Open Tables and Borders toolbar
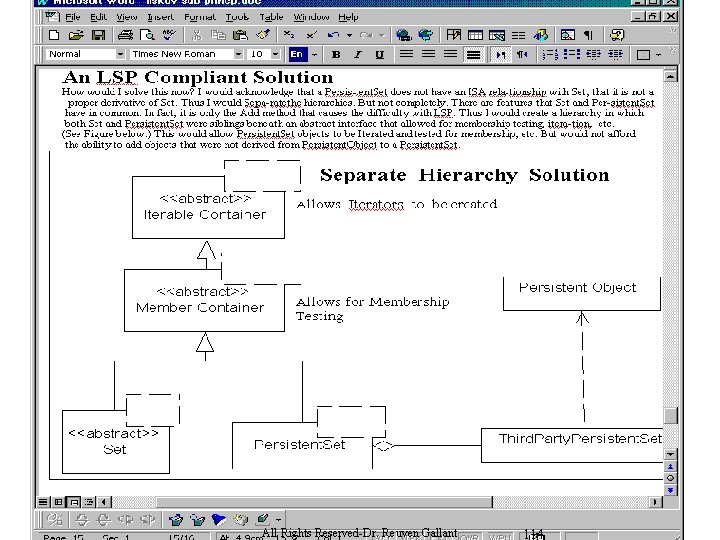This screenshot has width=720, height=540. tap(453, 35)
